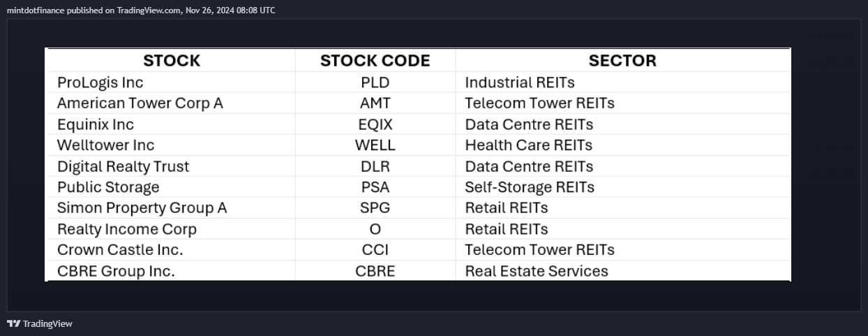868x336 pixels.
Task: Select the STOCK CODE column header
Action: point(375,61)
